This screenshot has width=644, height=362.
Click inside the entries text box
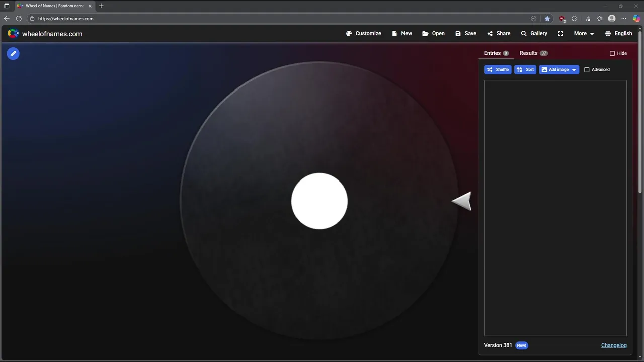point(555,208)
